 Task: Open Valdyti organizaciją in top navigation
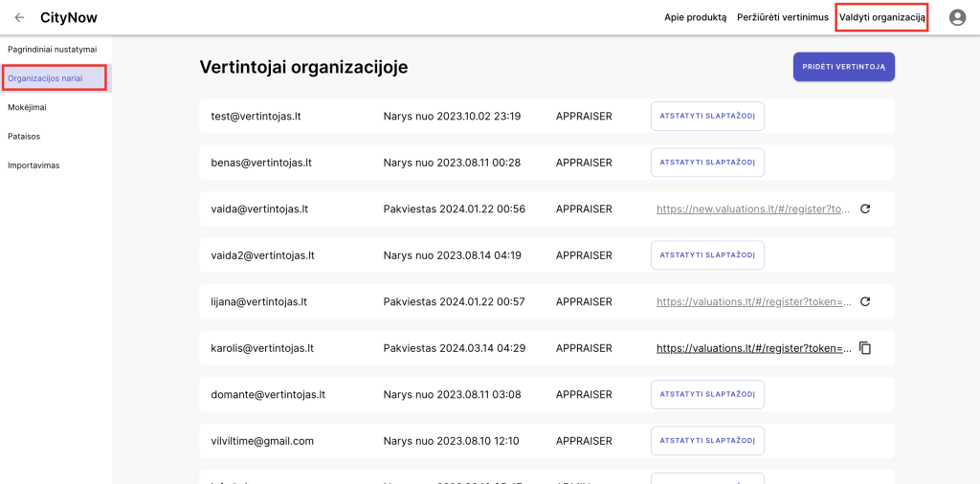coord(881,17)
